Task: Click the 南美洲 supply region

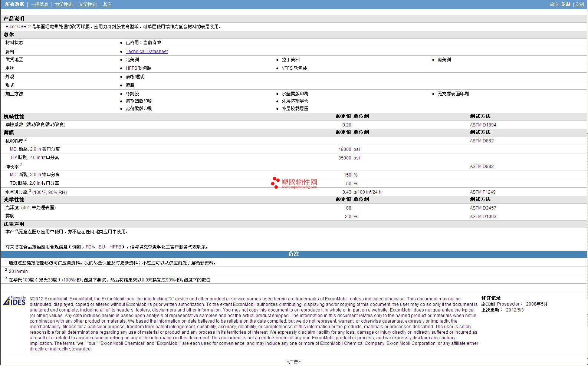Action: click(x=444, y=60)
